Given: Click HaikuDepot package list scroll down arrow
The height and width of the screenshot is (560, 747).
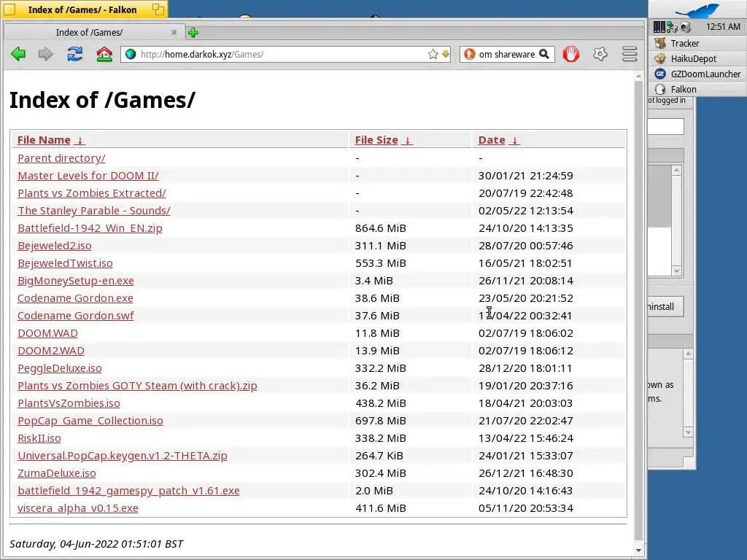Looking at the screenshot, I should (x=676, y=271).
